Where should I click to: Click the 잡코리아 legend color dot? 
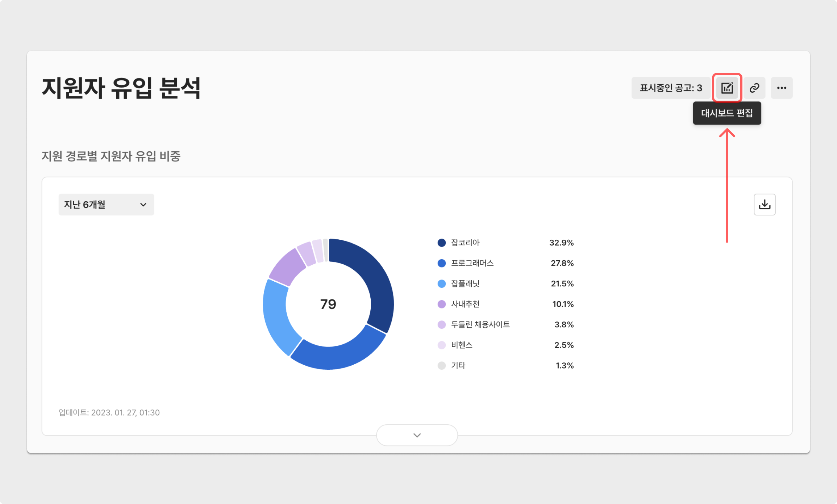tap(441, 243)
